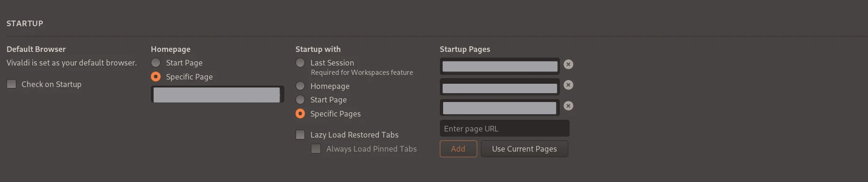Screen dimensions: 868x182
Task: Edit the third startup page URL
Action: pos(500,108)
